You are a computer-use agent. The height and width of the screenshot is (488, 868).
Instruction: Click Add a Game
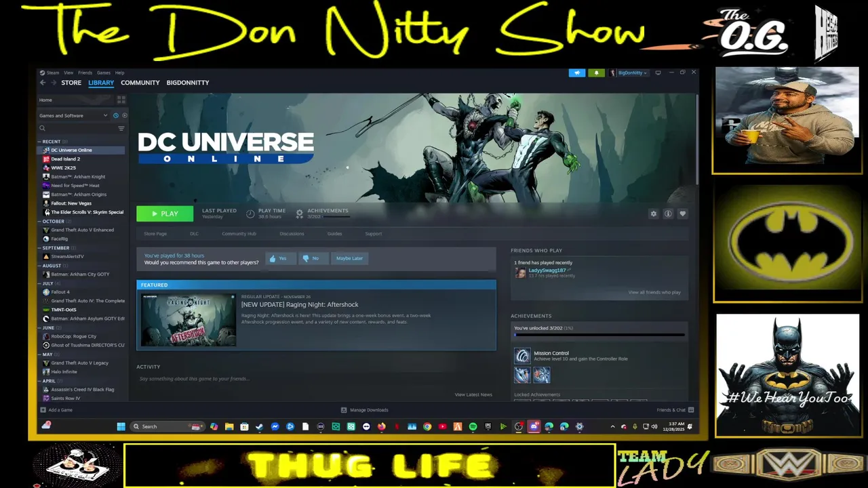[x=56, y=410]
